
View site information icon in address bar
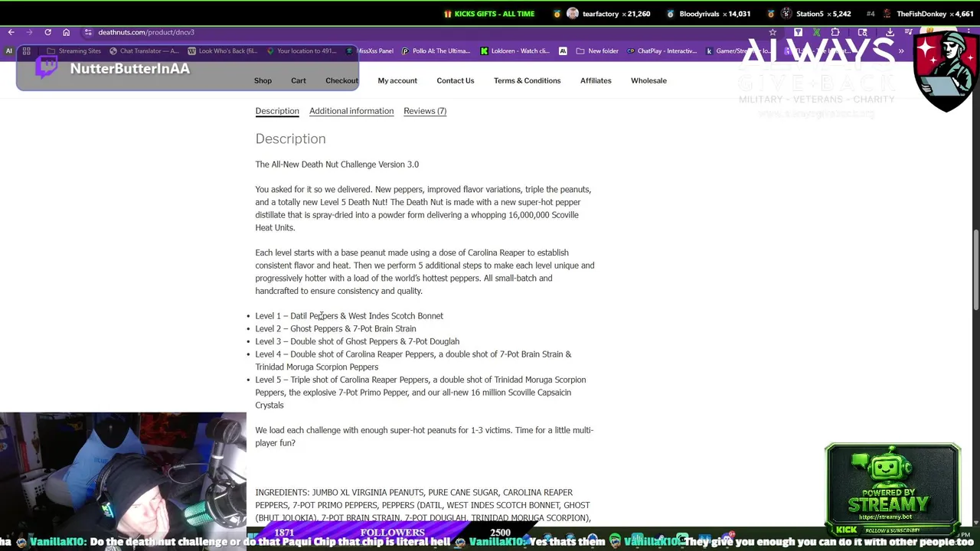point(89,32)
